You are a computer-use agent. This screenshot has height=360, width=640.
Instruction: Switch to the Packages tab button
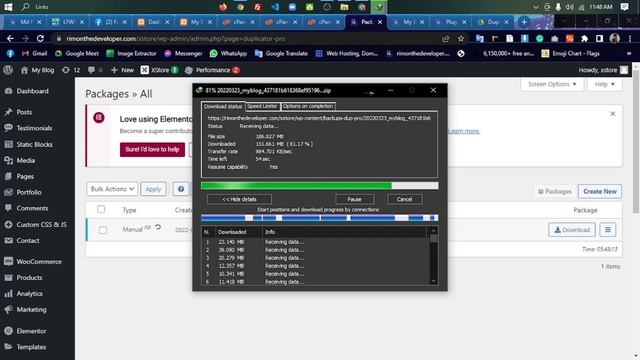tap(555, 191)
